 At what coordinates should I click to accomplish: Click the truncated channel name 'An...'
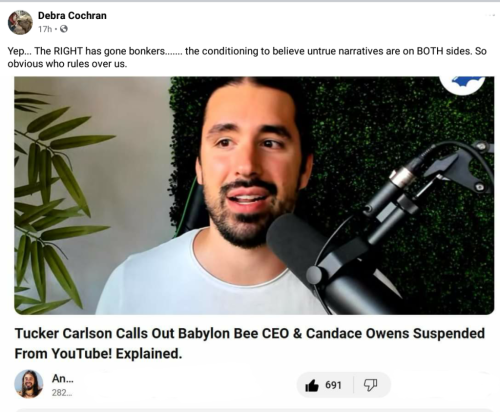click(63, 378)
